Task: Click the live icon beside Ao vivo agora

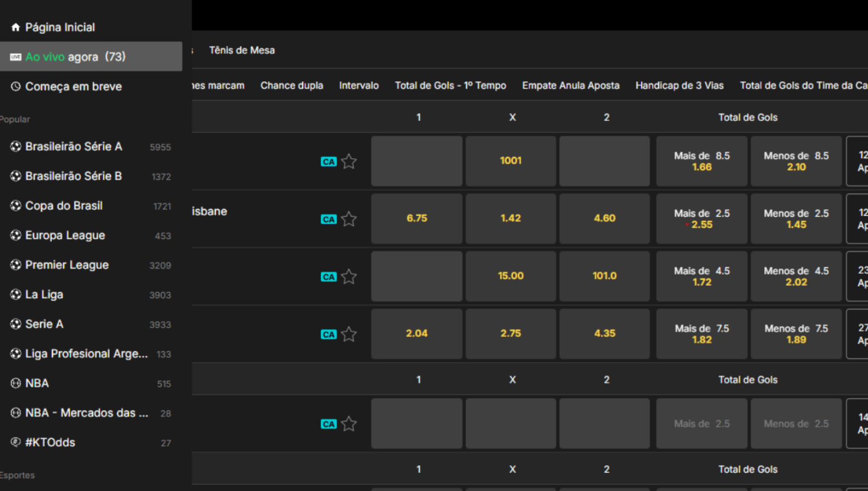Action: pyautogui.click(x=16, y=57)
